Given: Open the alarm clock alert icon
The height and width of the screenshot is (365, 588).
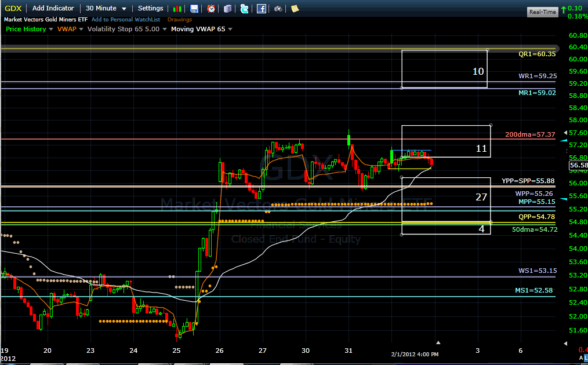Looking at the screenshot, I should 211,9.
